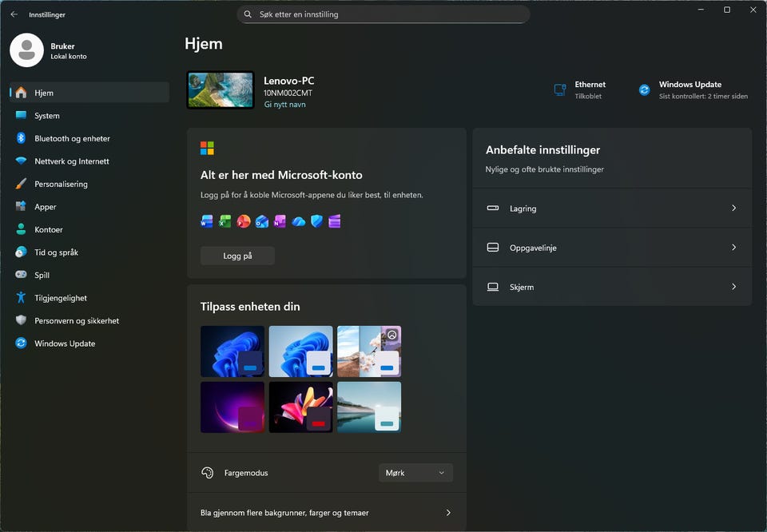This screenshot has height=532, width=767.
Task: Click the OneDrive cloud icon
Action: coord(298,222)
